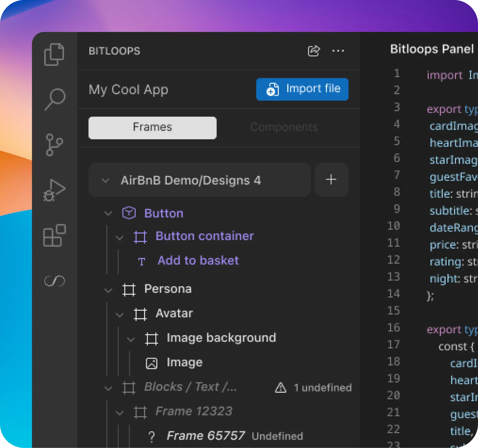This screenshot has width=478, height=448.
Task: Select the undefined Frame 65757 item
Action: (206, 435)
